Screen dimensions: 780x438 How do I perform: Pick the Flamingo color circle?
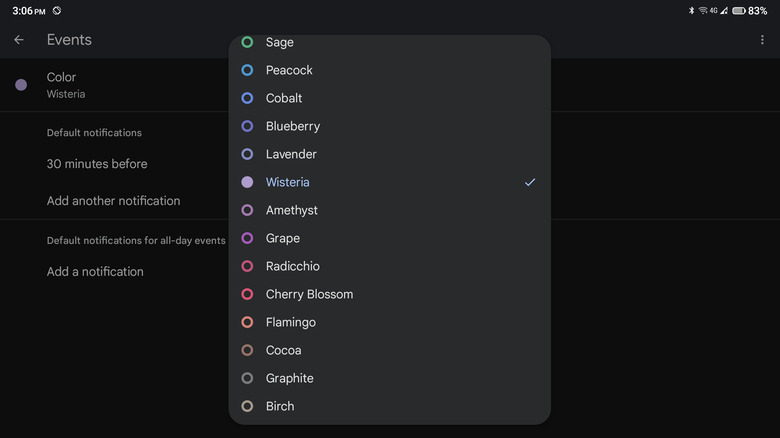click(x=247, y=322)
